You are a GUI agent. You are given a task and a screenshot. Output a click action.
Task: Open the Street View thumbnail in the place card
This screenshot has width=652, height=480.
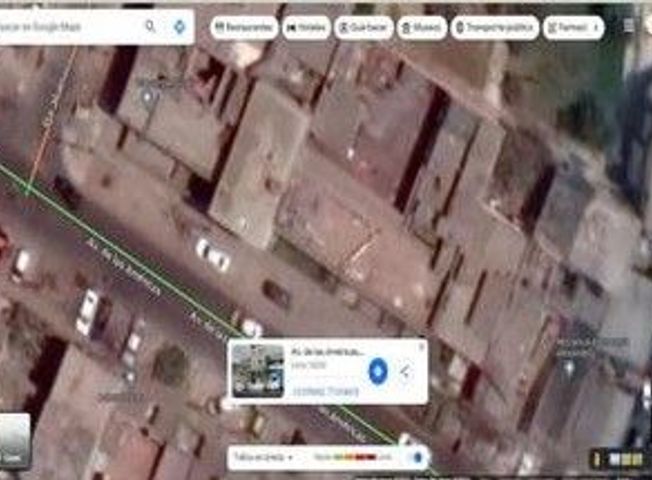(258, 371)
